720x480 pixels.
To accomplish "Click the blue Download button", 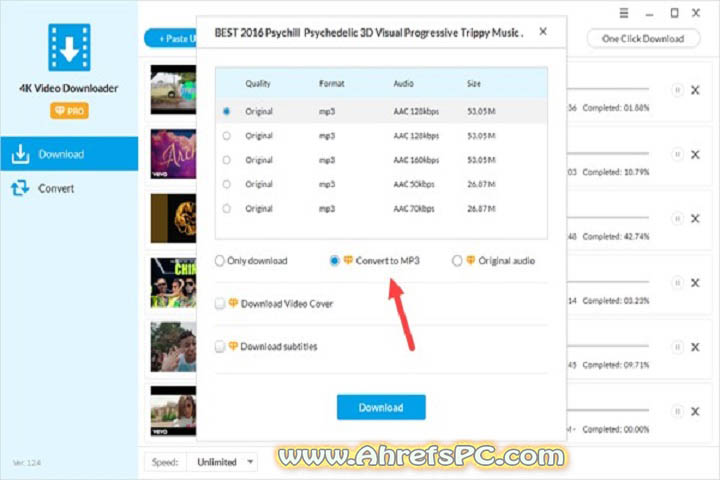I will pyautogui.click(x=381, y=407).
